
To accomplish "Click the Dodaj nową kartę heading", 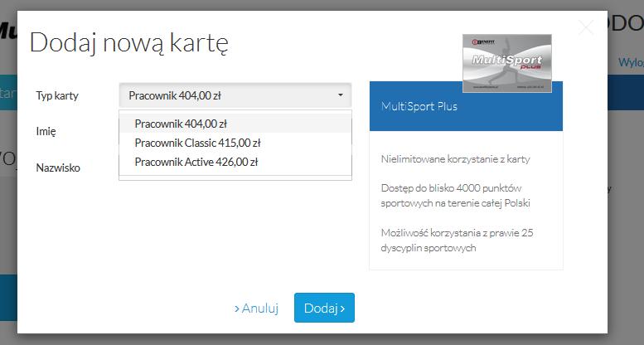I will [x=129, y=43].
